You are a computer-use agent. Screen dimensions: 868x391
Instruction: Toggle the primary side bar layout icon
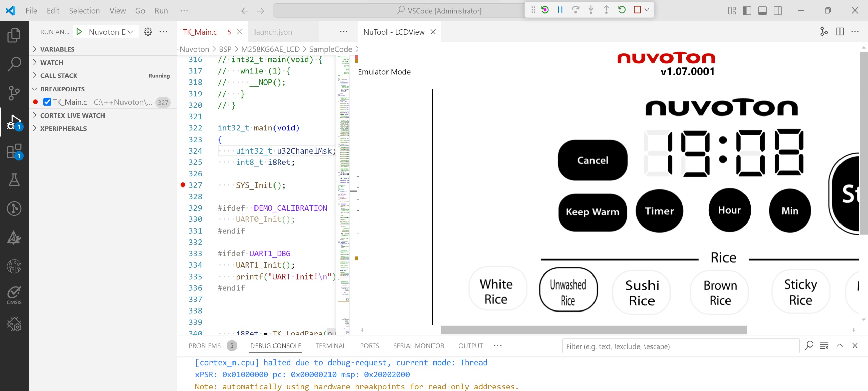(x=747, y=11)
